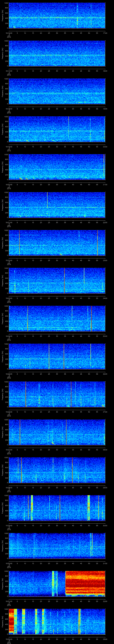Select the spectrogram panel starting at 18:21:00
114x644 pixels.
point(57,205)
